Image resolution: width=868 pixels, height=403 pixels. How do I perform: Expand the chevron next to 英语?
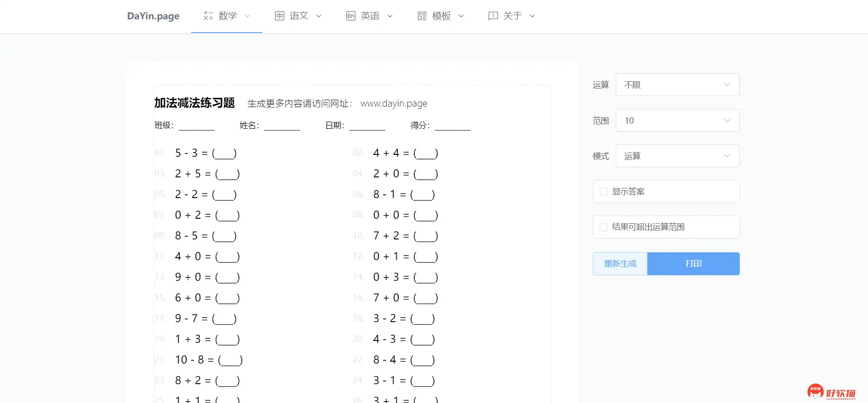coord(390,16)
